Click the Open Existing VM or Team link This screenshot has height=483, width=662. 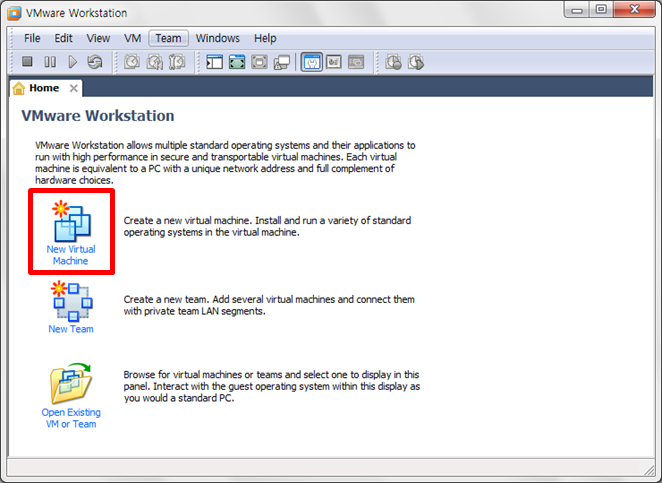(71, 418)
